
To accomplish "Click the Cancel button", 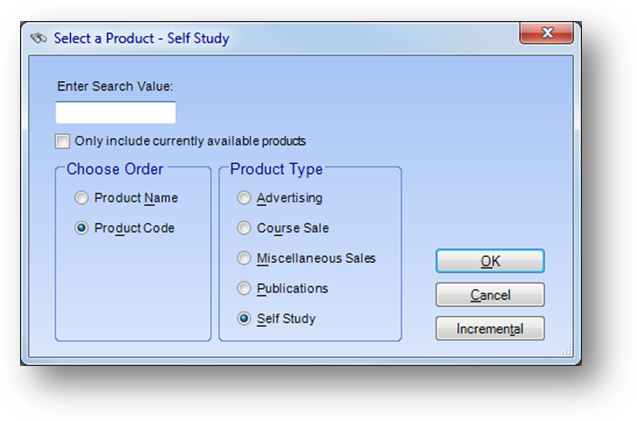I will pos(490,295).
